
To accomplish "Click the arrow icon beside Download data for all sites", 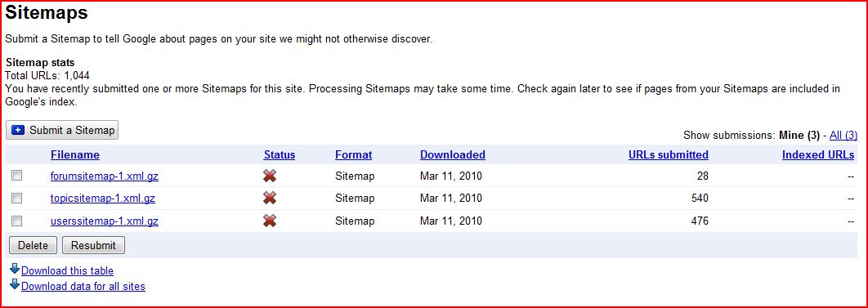I will pyautogui.click(x=15, y=285).
